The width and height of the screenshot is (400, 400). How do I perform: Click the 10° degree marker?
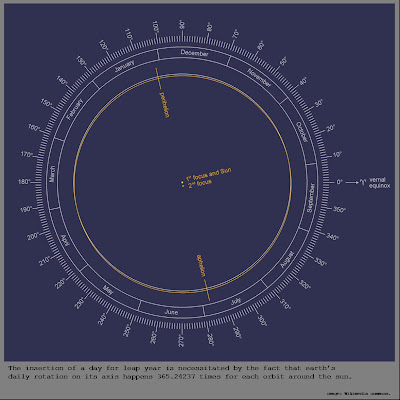point(337,155)
